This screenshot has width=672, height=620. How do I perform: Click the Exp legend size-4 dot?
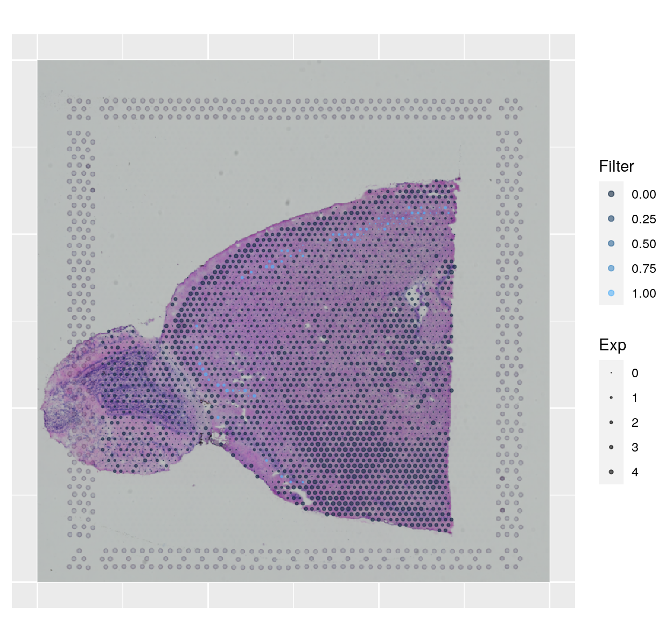click(x=611, y=472)
